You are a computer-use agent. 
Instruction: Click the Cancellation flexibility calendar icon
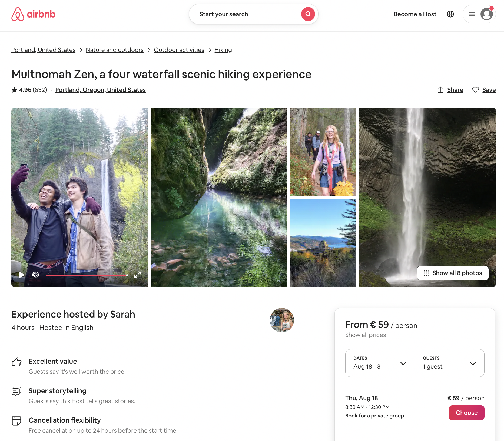coord(16,421)
